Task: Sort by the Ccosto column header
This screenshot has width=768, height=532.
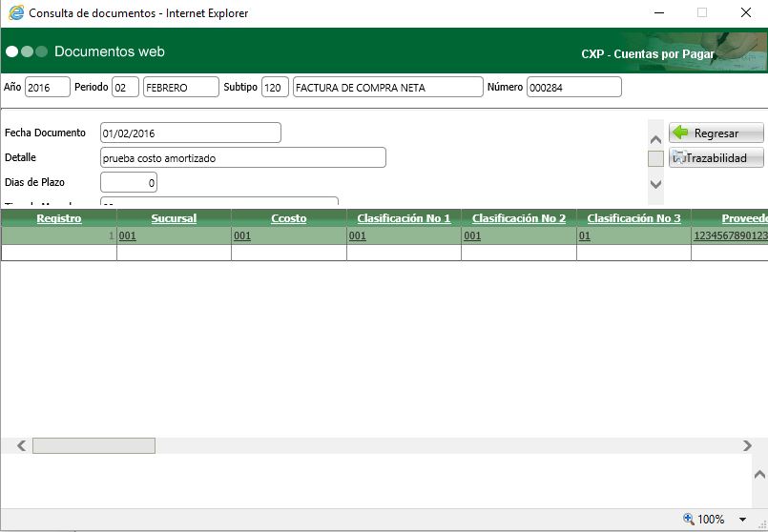Action: coord(289,218)
